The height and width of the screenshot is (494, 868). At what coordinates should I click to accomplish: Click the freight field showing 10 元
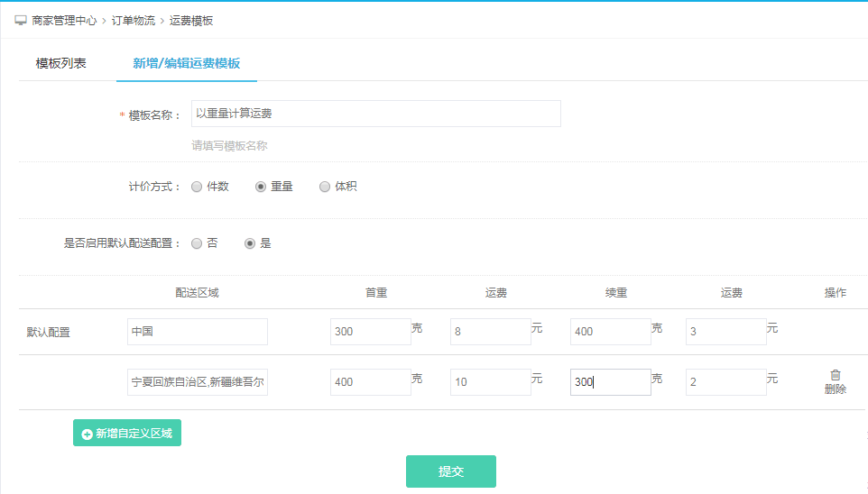point(490,382)
